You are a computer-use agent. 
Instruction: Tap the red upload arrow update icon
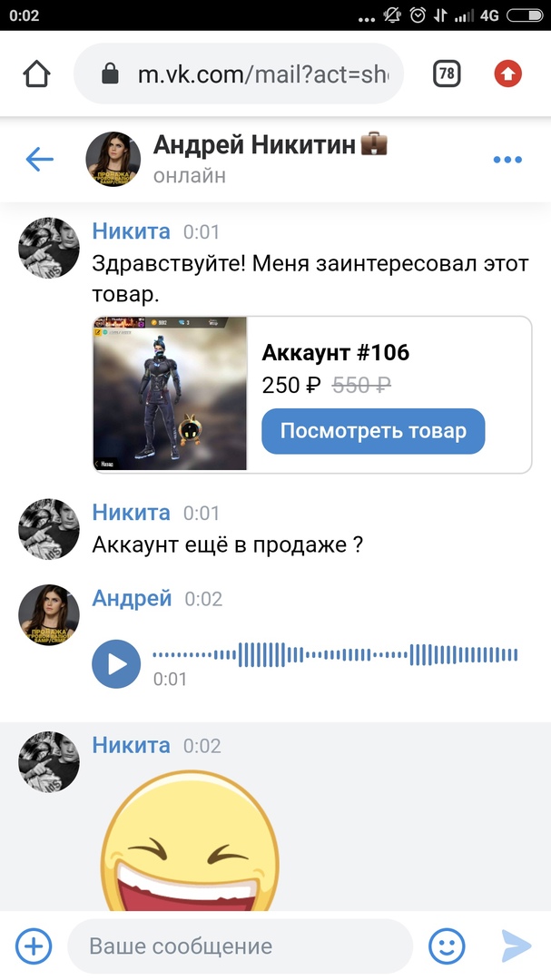(507, 73)
